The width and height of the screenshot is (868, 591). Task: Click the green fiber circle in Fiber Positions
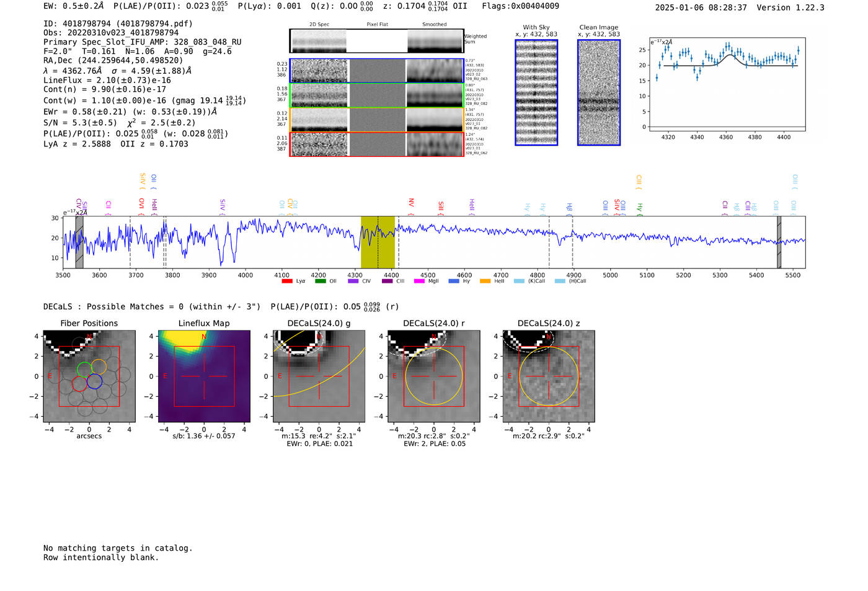pos(84,370)
